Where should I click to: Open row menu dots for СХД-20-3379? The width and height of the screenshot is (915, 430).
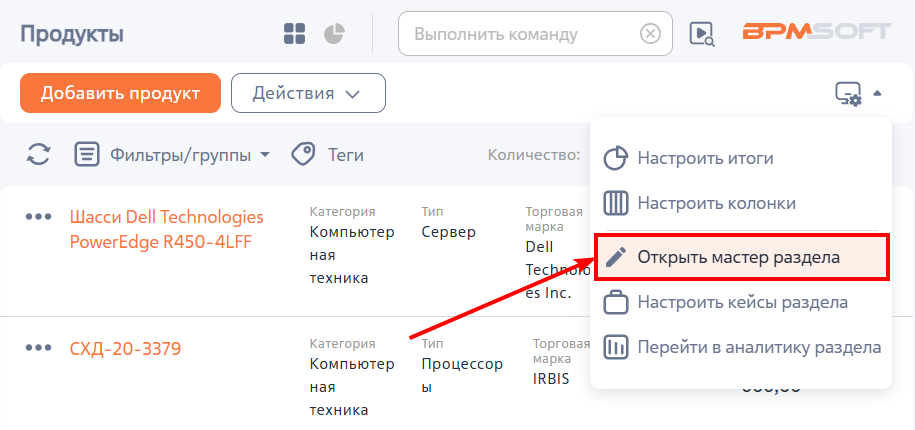[39, 348]
